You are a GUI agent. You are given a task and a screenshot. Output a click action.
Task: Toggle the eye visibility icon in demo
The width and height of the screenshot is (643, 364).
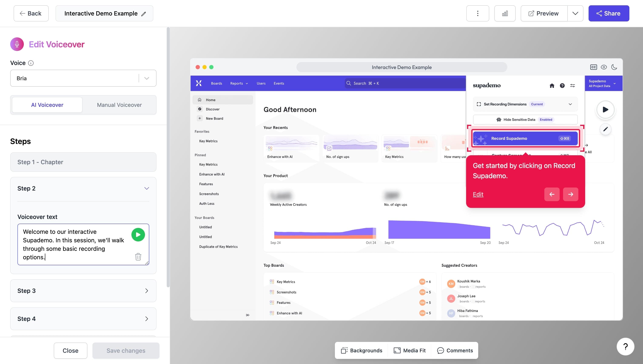click(604, 67)
